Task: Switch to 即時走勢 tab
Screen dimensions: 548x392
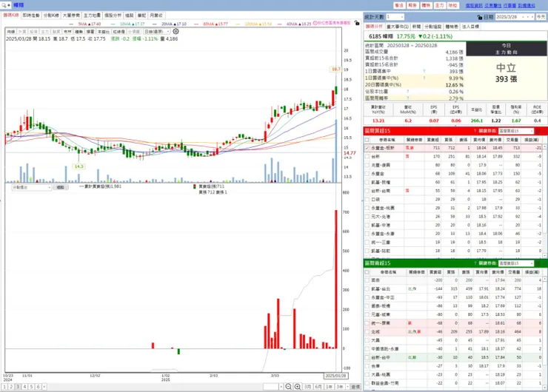Action: [x=31, y=16]
